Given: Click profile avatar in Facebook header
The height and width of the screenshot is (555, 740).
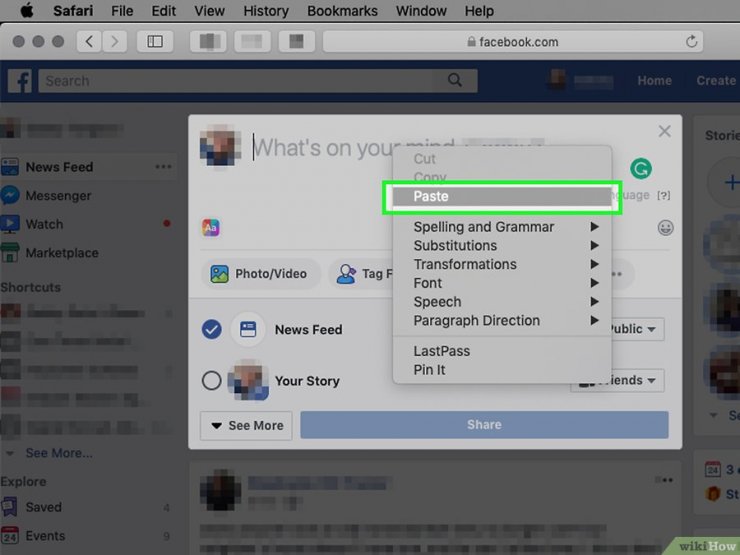Looking at the screenshot, I should 556,80.
